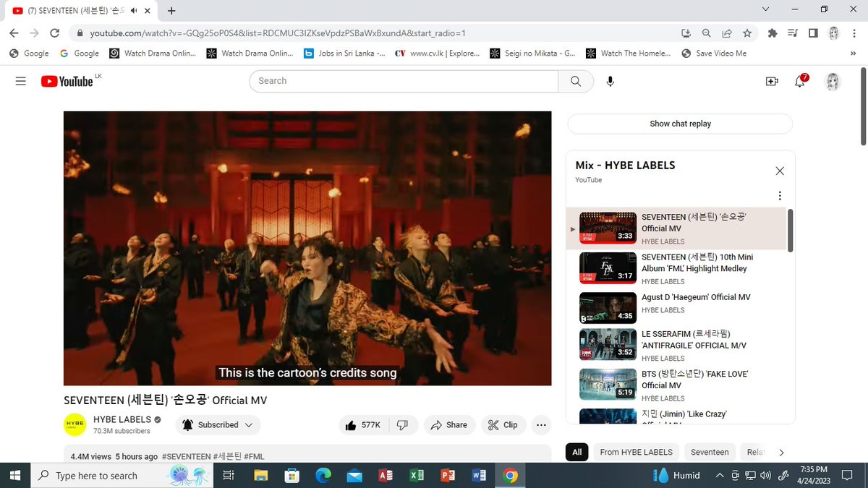Launch Excel from the taskbar

tap(417, 475)
